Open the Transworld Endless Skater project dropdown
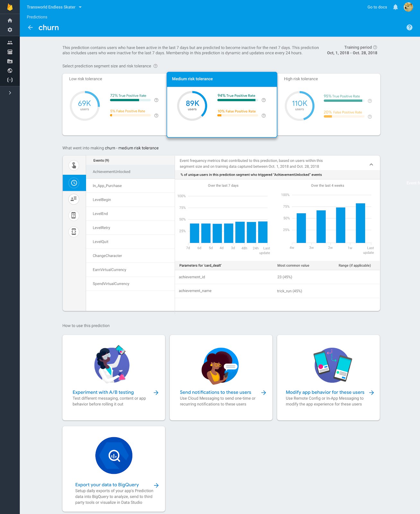This screenshot has height=514, width=420. (x=54, y=7)
